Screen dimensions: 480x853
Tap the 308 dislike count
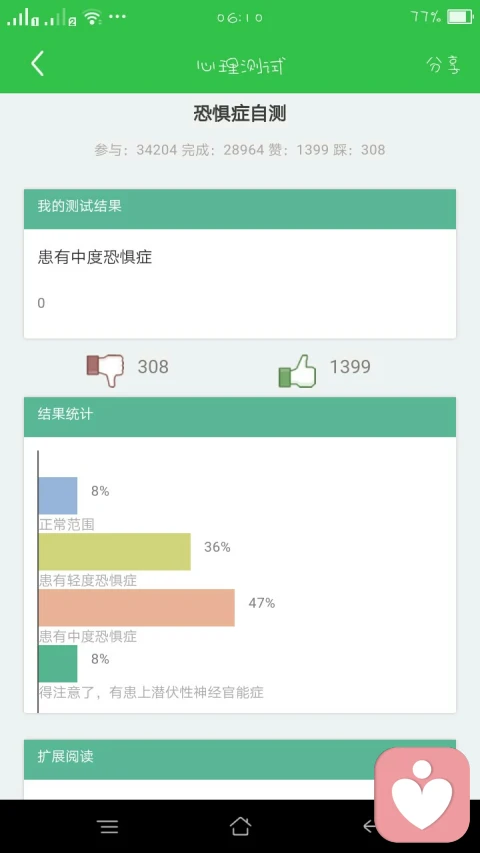[153, 367]
